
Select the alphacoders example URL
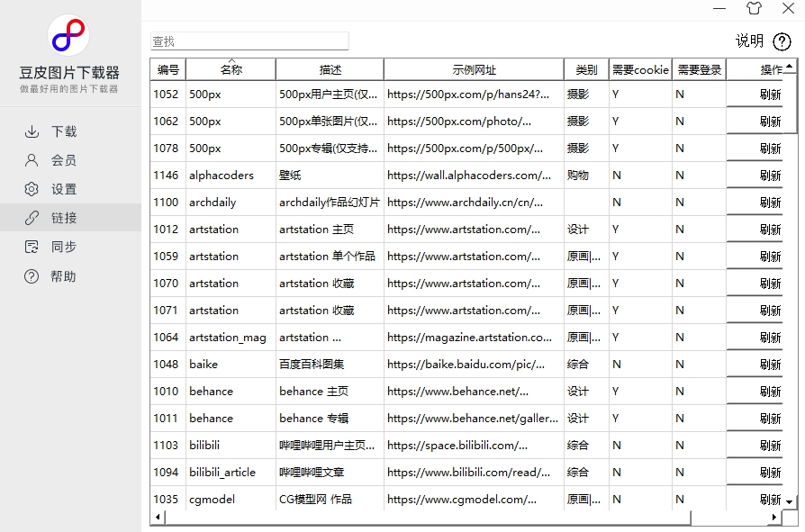(472, 175)
